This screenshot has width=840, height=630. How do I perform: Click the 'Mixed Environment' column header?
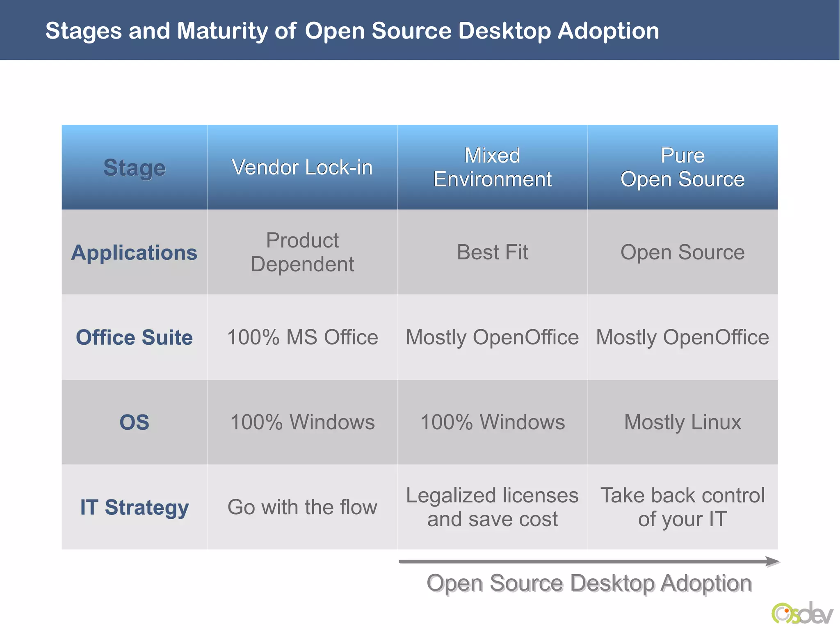pyautogui.click(x=493, y=167)
